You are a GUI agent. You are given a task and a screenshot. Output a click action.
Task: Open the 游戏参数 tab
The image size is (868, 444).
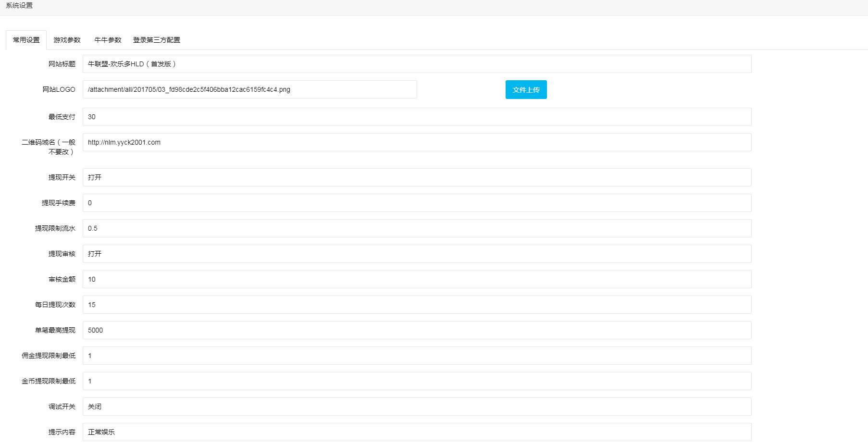point(67,40)
